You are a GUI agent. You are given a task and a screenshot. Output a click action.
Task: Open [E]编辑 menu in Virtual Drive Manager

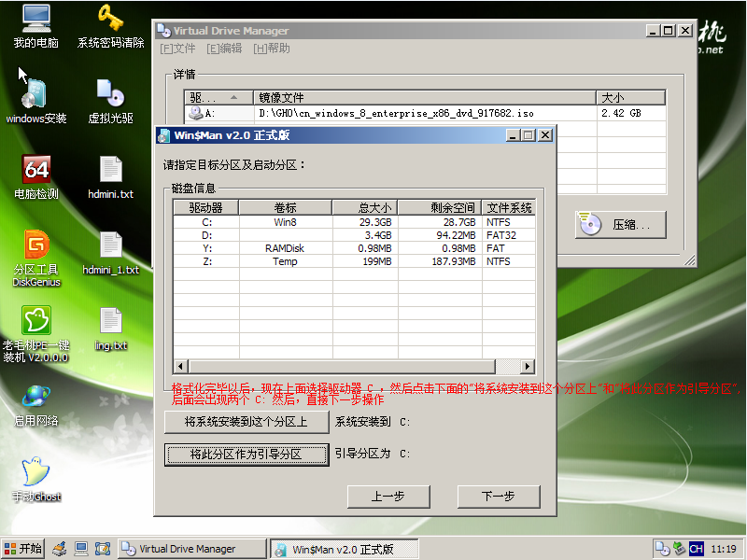[x=224, y=49]
